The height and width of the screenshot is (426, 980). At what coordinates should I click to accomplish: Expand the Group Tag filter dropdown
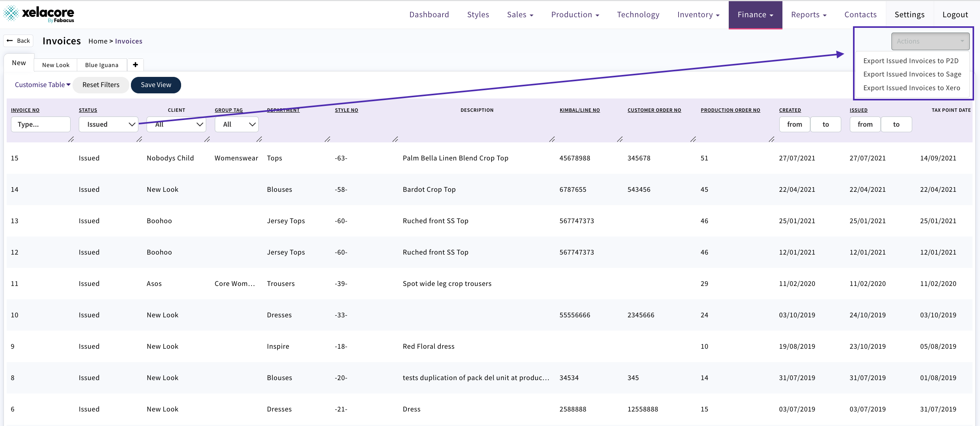click(x=237, y=124)
